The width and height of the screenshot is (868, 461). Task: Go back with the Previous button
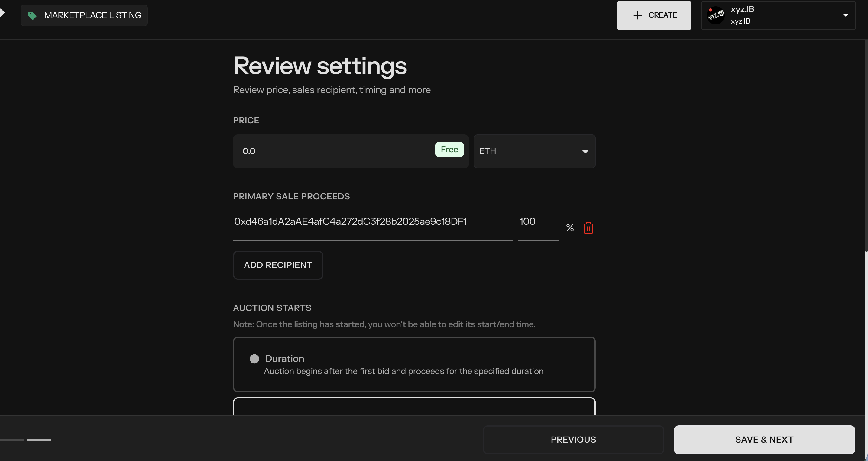573,440
